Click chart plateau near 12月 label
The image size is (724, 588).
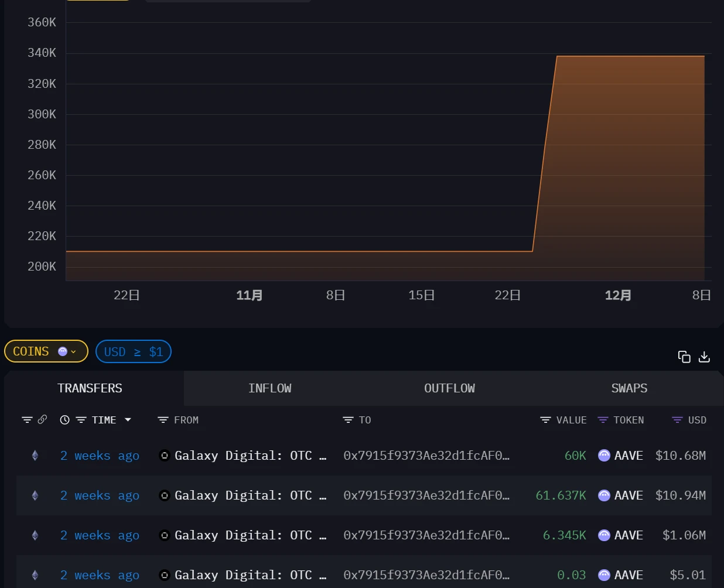(618, 57)
